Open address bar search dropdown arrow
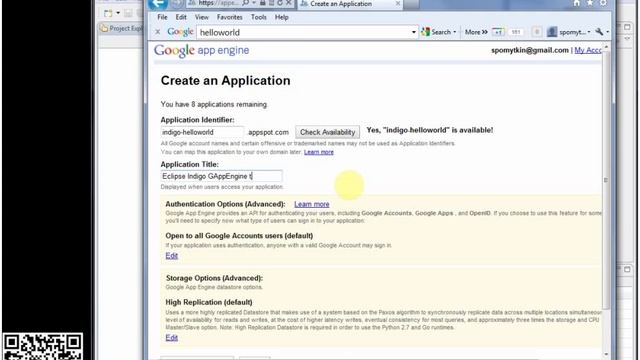 click(x=254, y=3)
